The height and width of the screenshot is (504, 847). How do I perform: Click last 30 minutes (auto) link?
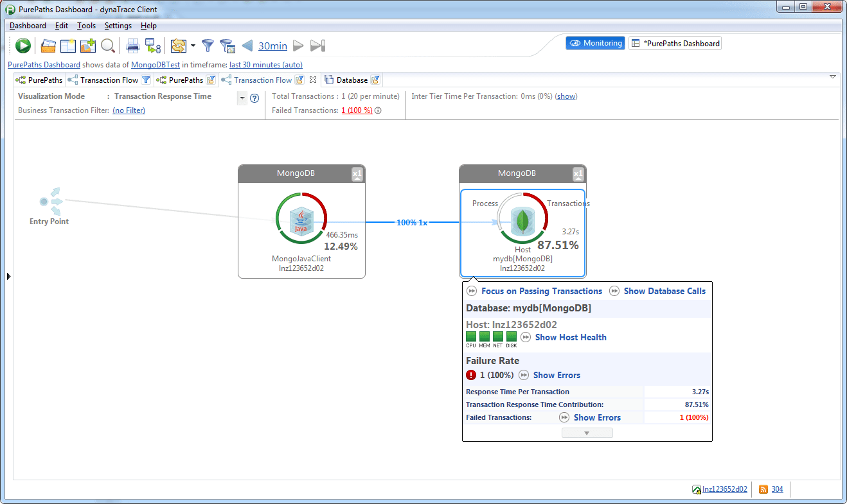[266, 65]
